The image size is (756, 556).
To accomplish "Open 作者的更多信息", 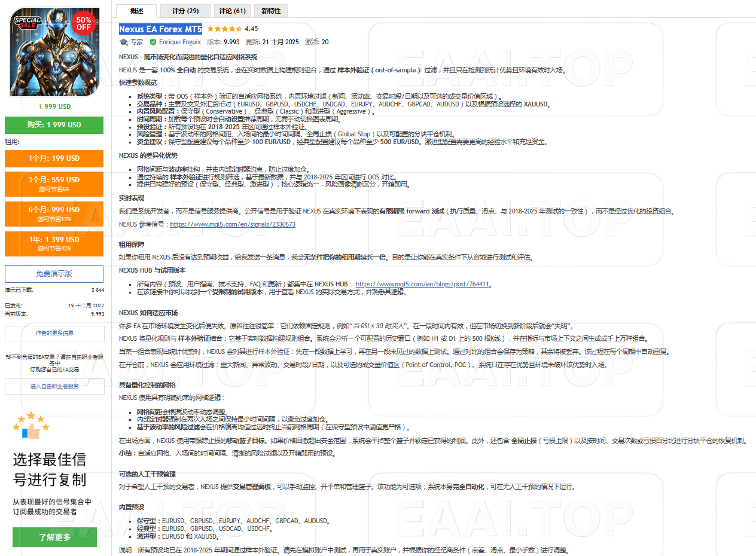I will (x=54, y=332).
